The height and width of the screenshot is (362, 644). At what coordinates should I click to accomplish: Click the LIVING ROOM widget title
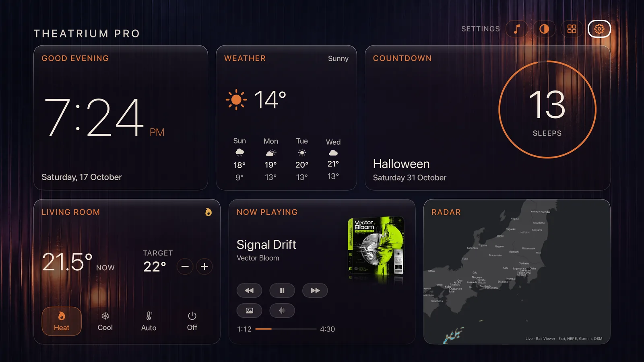[71, 212]
